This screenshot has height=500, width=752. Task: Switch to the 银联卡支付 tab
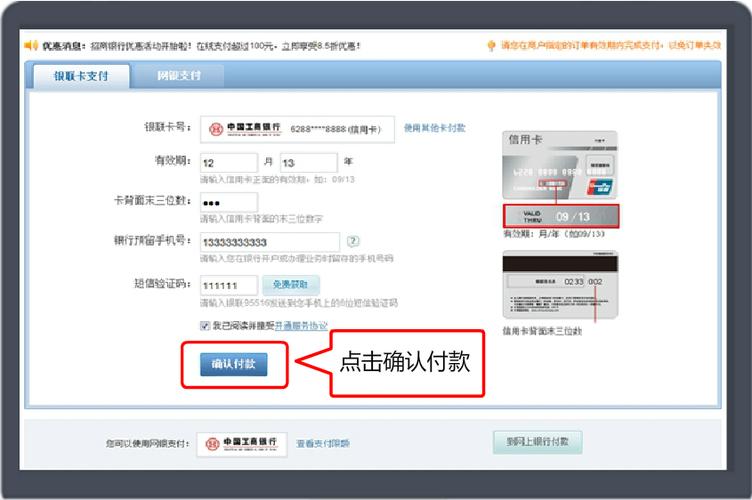[81, 76]
